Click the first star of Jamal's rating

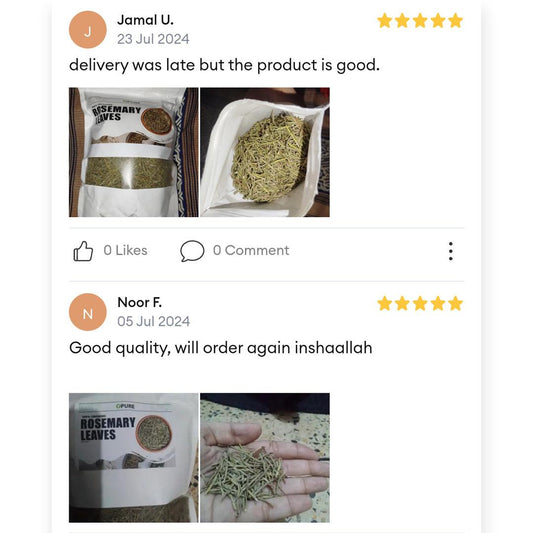coord(385,21)
